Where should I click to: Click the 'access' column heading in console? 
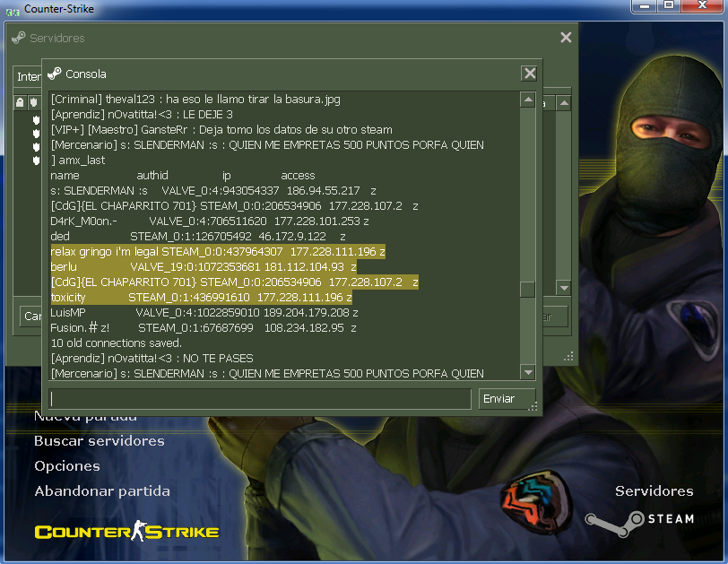298,176
